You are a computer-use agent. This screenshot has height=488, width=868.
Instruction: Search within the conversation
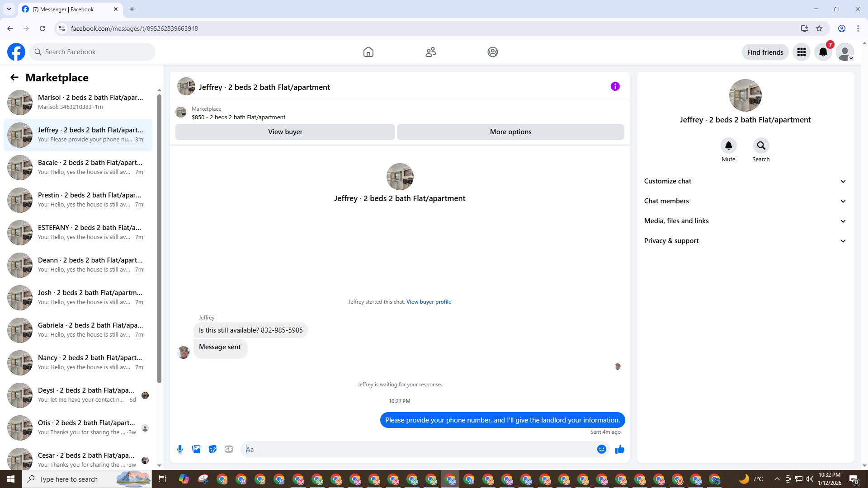pos(761,146)
